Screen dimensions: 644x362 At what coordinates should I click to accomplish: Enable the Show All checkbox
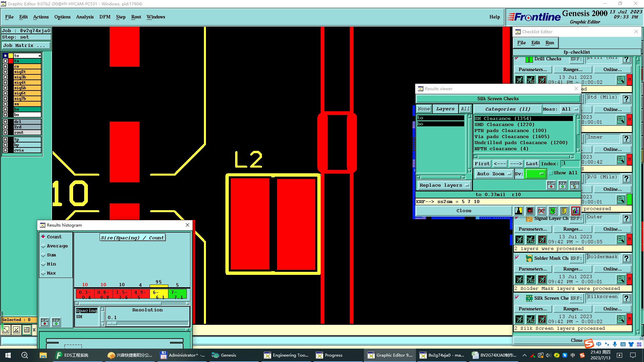[551, 173]
